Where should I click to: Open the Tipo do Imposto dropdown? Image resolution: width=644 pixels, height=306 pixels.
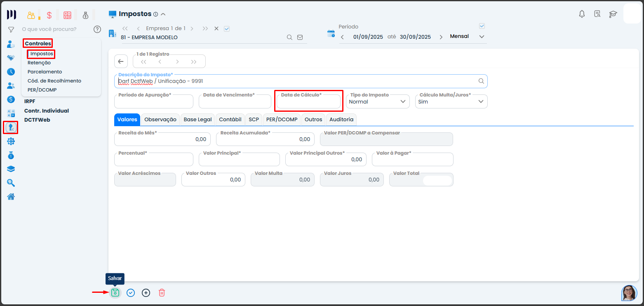(378, 102)
